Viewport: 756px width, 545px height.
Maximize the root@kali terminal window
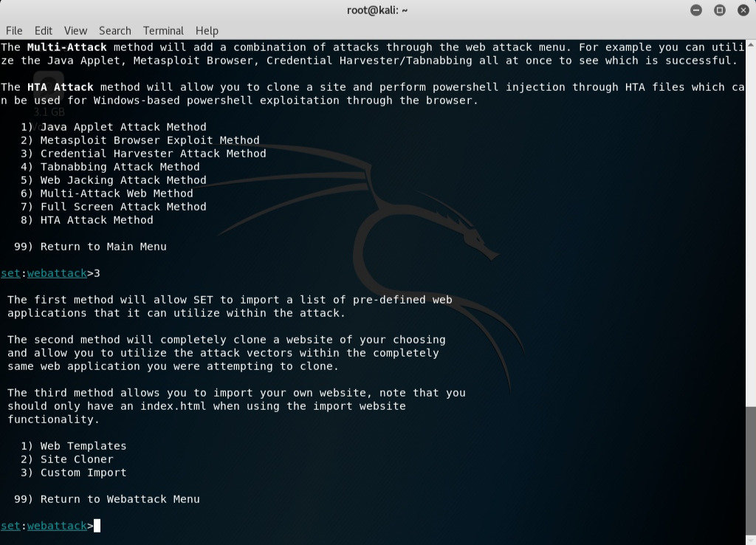[719, 10]
